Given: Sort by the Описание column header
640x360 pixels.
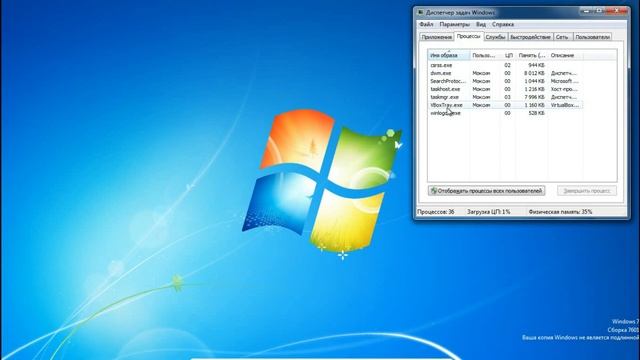Looking at the screenshot, I should (565, 55).
